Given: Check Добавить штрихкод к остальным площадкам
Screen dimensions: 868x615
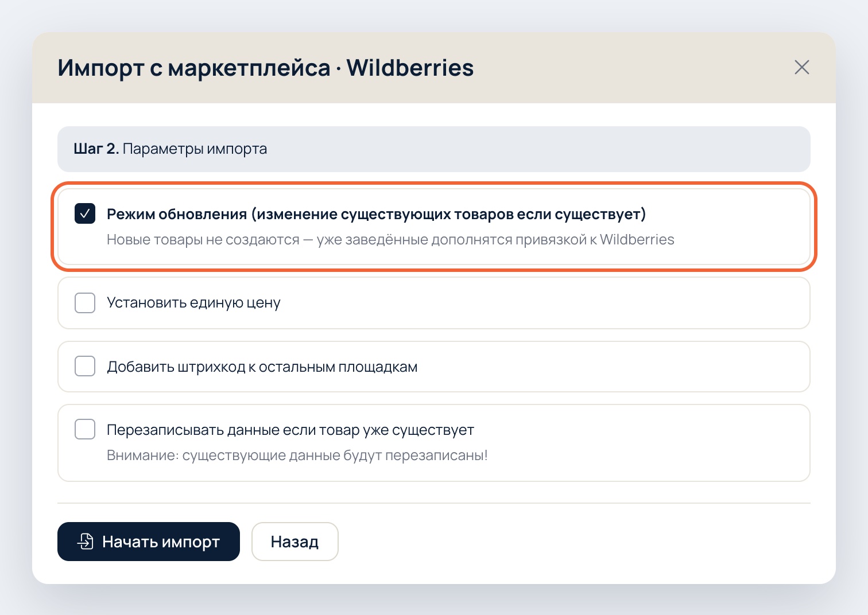Looking at the screenshot, I should (x=85, y=367).
